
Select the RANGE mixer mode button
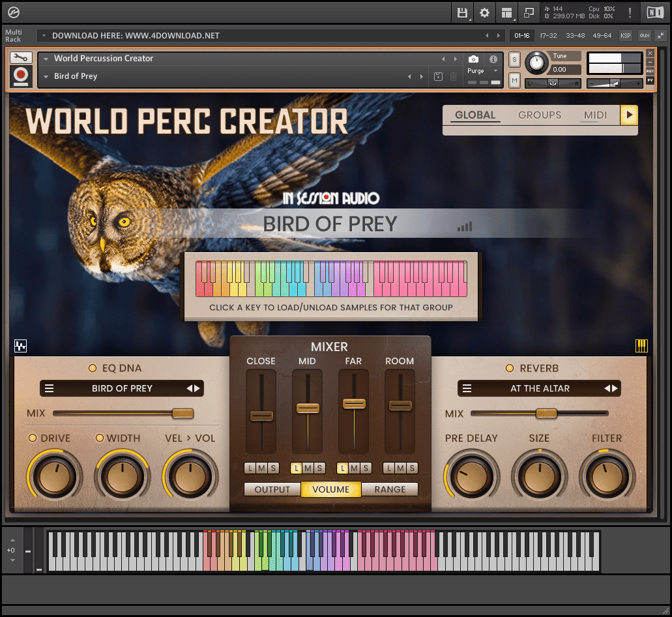[390, 489]
